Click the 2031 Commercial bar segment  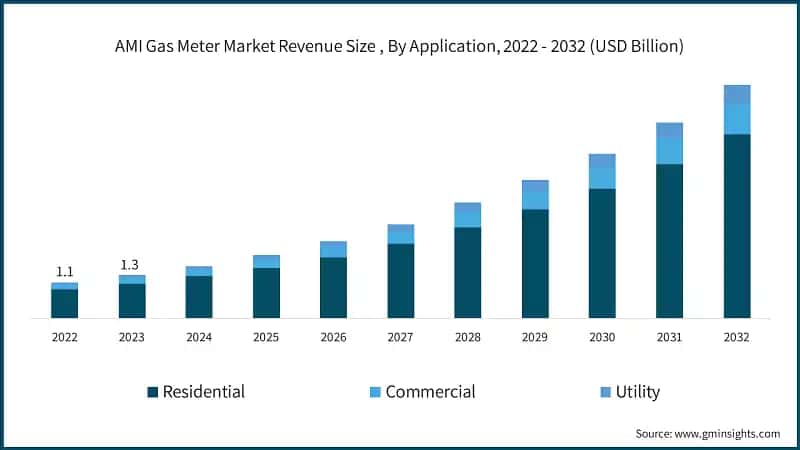[x=669, y=151]
